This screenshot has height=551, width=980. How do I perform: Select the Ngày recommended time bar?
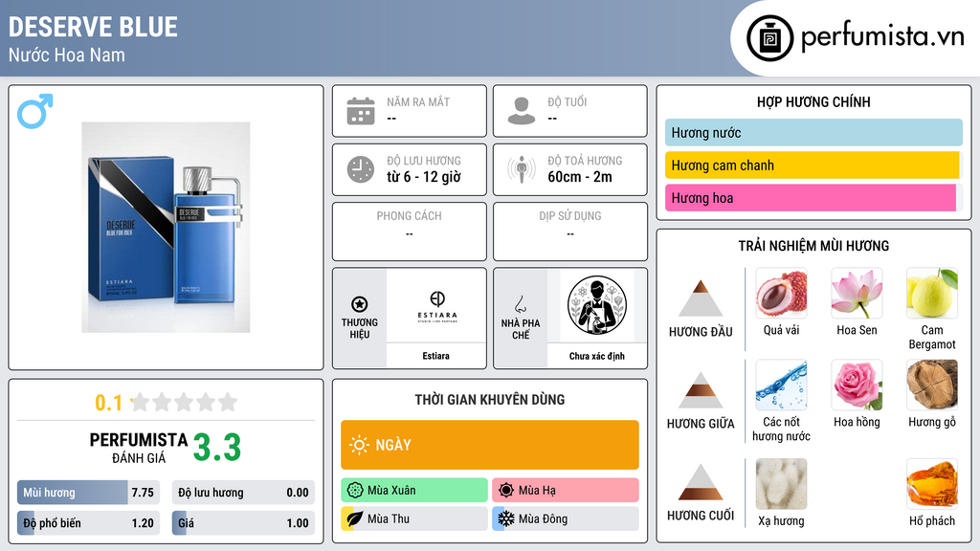click(490, 445)
